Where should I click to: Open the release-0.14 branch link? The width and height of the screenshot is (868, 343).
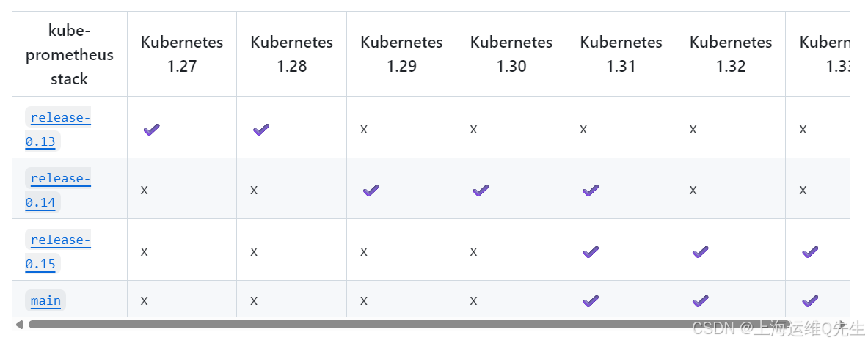(x=58, y=191)
